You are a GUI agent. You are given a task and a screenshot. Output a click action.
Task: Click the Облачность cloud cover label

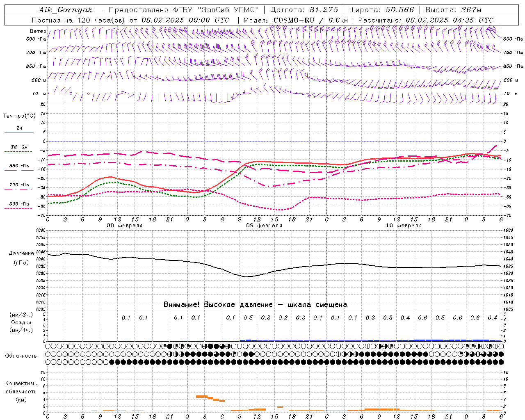21,356
